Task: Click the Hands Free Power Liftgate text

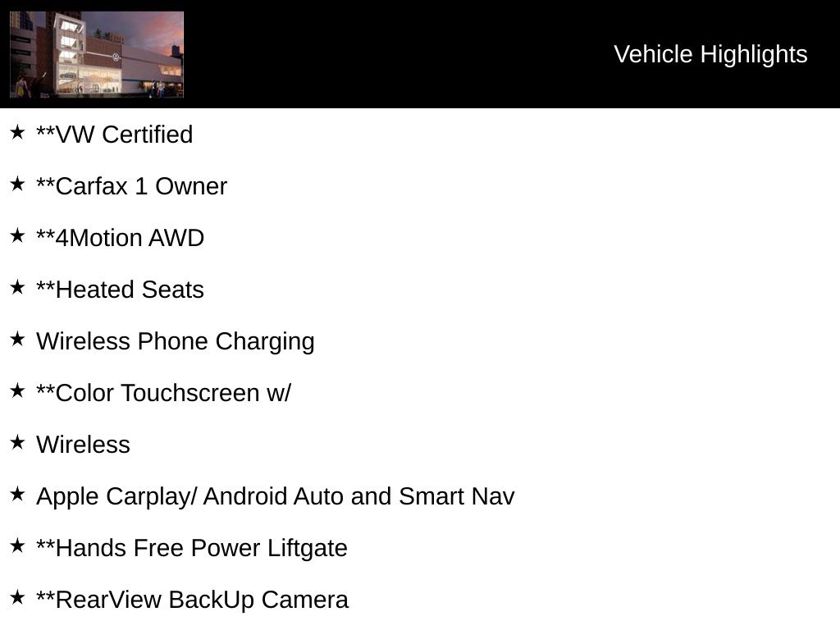Action: click(192, 548)
